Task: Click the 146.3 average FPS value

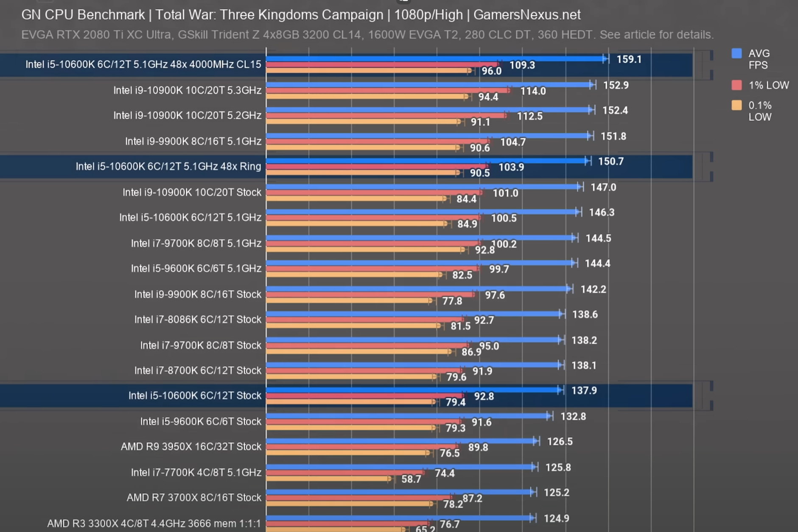Action: pyautogui.click(x=602, y=212)
